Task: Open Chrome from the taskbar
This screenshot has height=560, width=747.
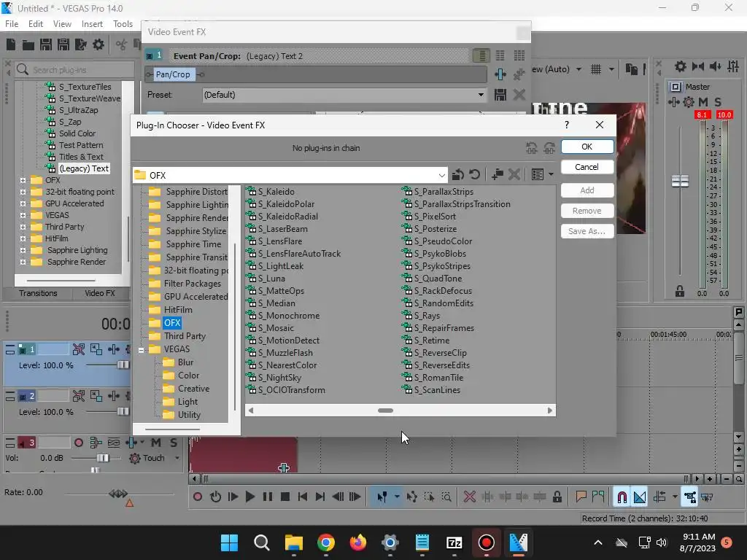Action: point(326,542)
